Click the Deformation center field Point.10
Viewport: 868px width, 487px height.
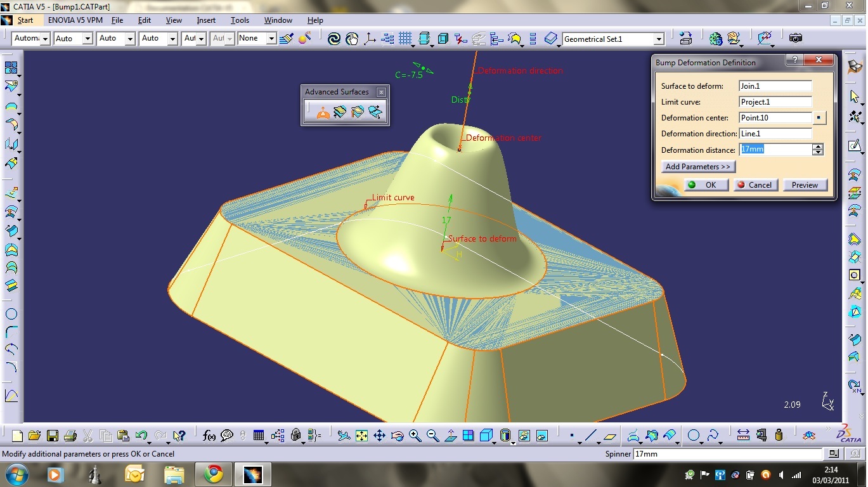pyautogui.click(x=775, y=118)
